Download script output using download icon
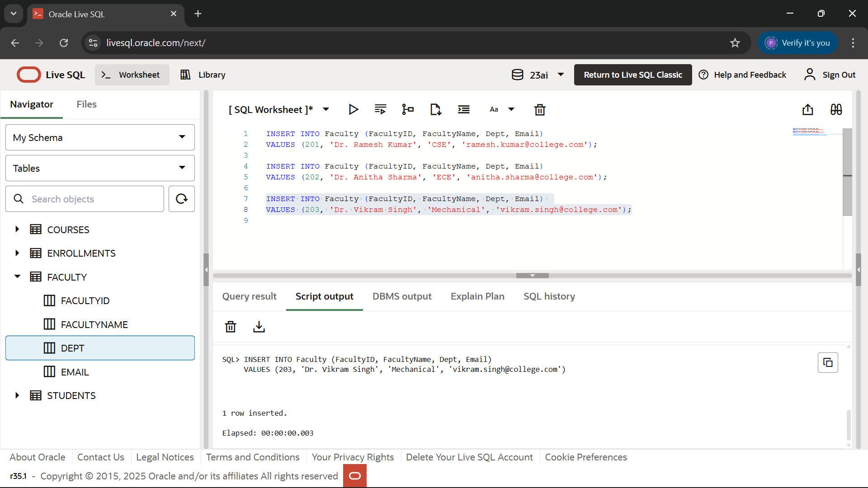This screenshot has width=868, height=488. pyautogui.click(x=259, y=327)
